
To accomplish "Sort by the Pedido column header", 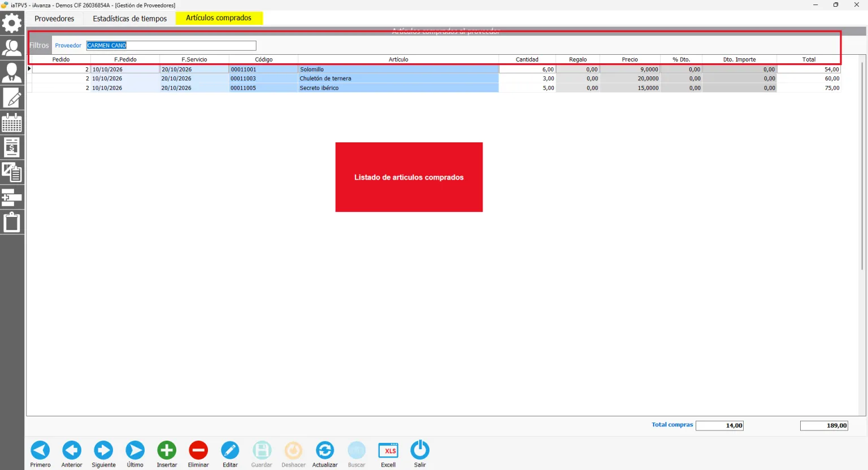I will click(x=61, y=59).
